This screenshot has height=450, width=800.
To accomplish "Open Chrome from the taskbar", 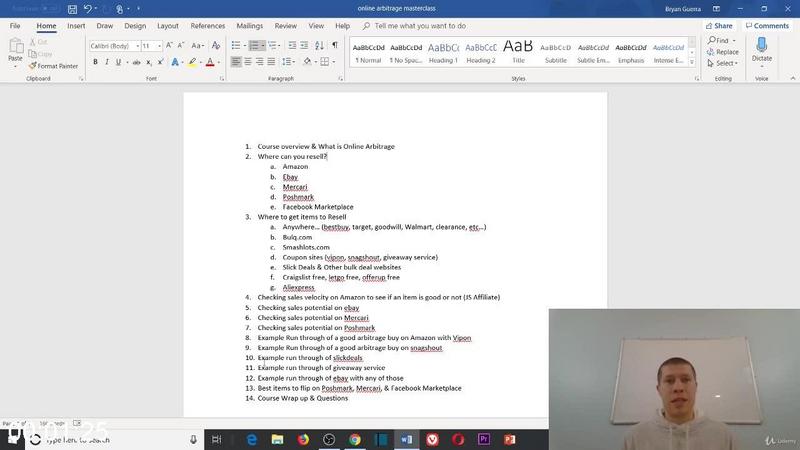I will (x=355, y=439).
